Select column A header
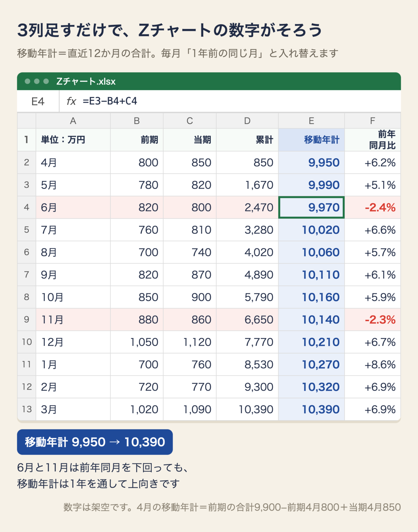Viewport: 418px width, 532px height. (73, 121)
